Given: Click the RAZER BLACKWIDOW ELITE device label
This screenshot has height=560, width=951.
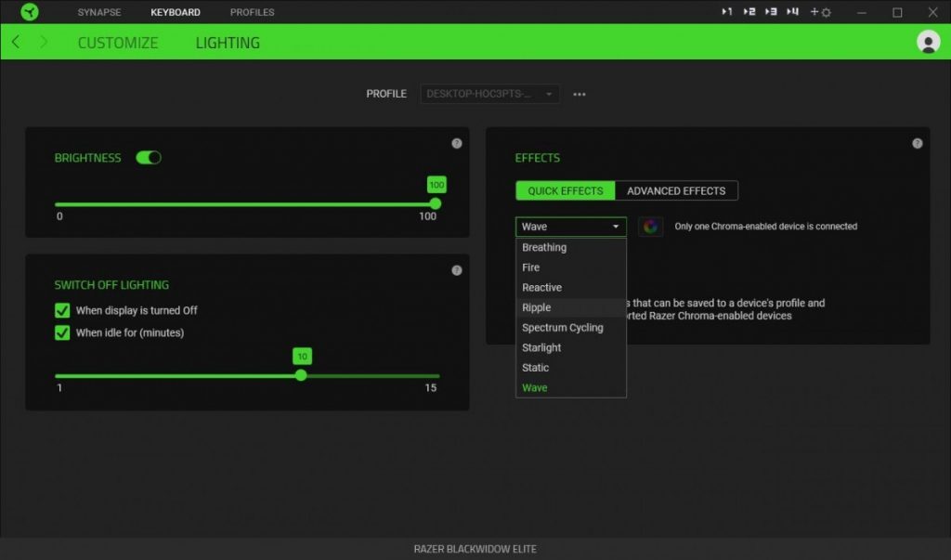Looking at the screenshot, I should (475, 549).
